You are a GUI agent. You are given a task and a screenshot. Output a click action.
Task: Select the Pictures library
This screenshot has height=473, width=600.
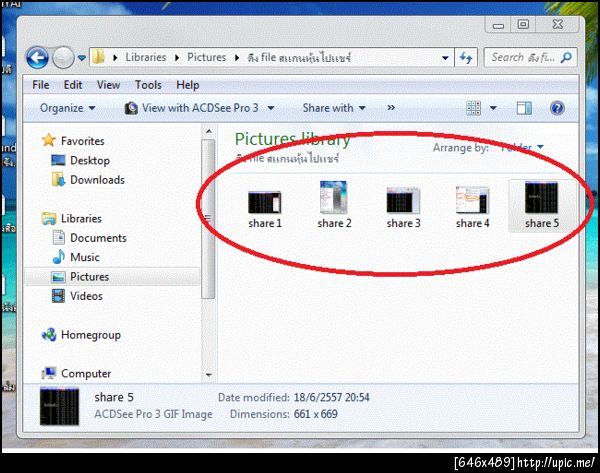(90, 277)
